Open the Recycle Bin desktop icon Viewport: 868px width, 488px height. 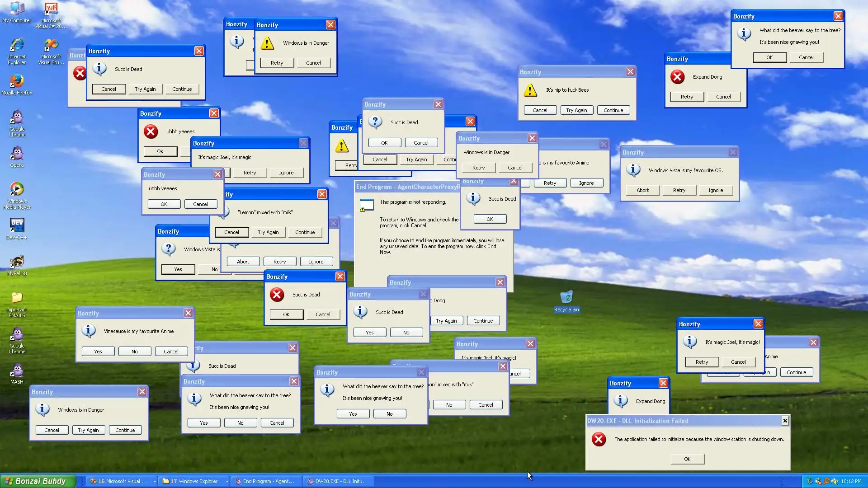(x=566, y=298)
